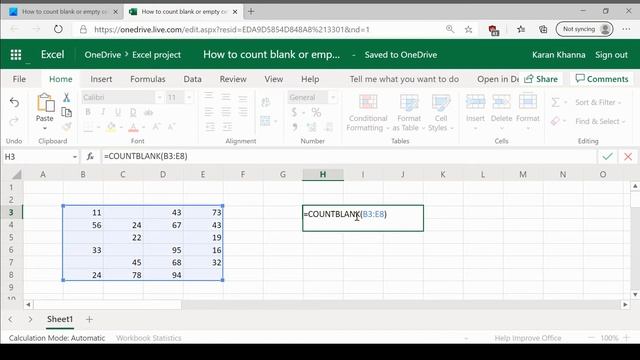This screenshot has height=360, width=640.
Task: Click the OneDrive breadcrumb link
Action: [103, 55]
